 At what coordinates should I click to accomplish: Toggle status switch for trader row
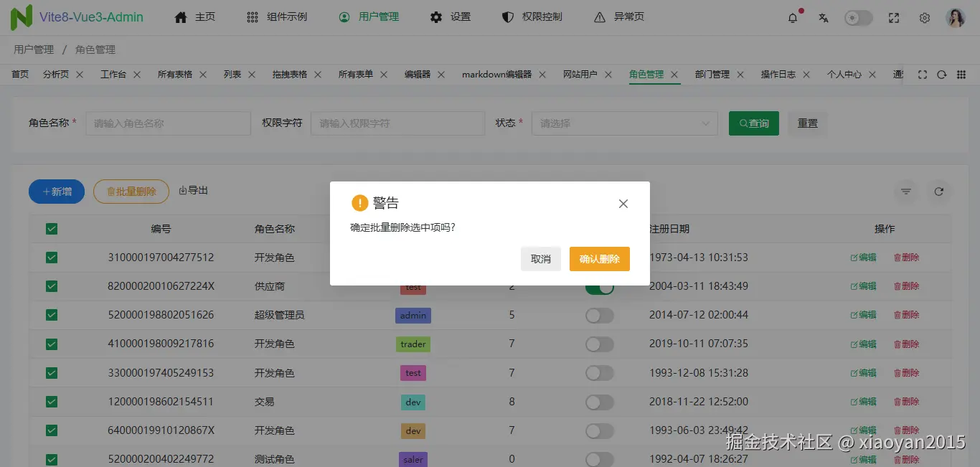pyautogui.click(x=600, y=344)
